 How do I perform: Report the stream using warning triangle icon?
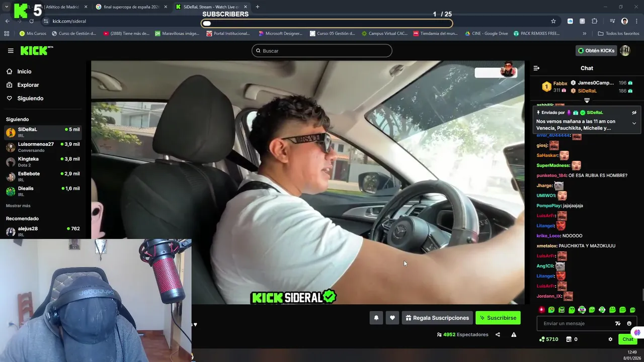click(x=514, y=334)
